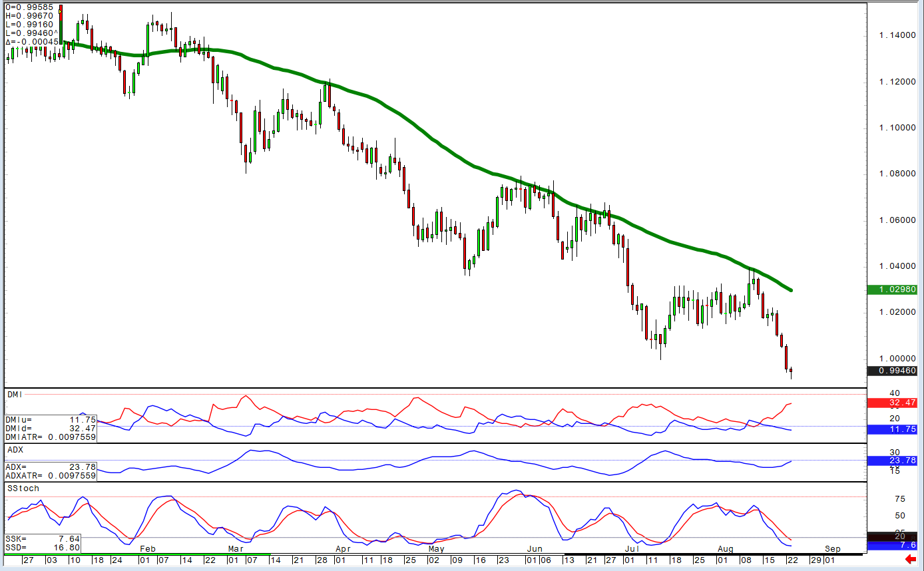Click the red-green price range gauge

[61, 25]
